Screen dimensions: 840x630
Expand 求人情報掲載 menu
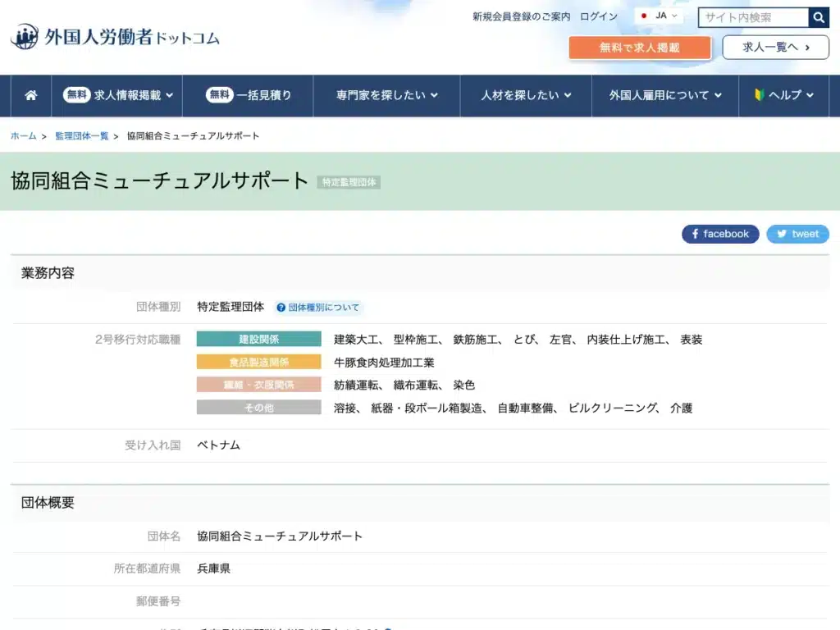click(117, 95)
